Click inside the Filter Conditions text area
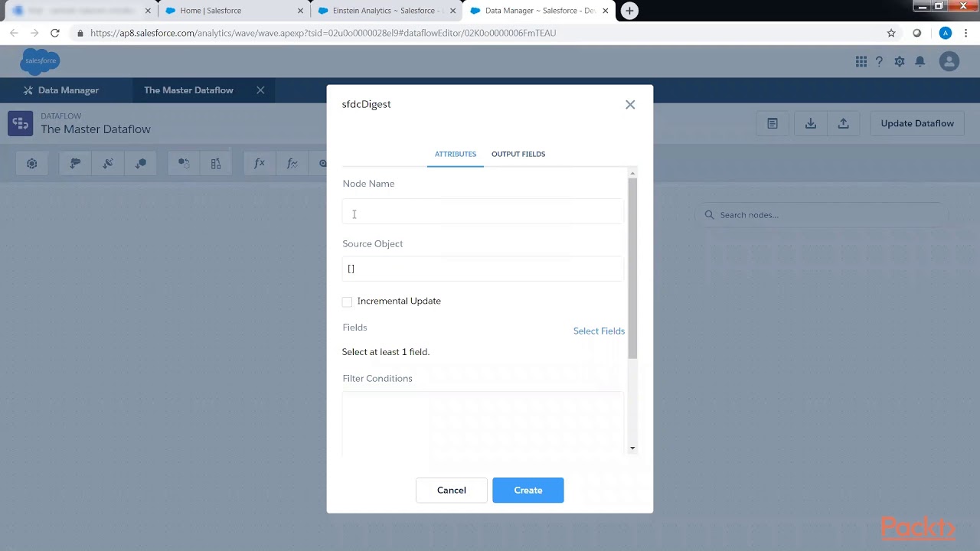The width and height of the screenshot is (980, 551). tap(483, 424)
